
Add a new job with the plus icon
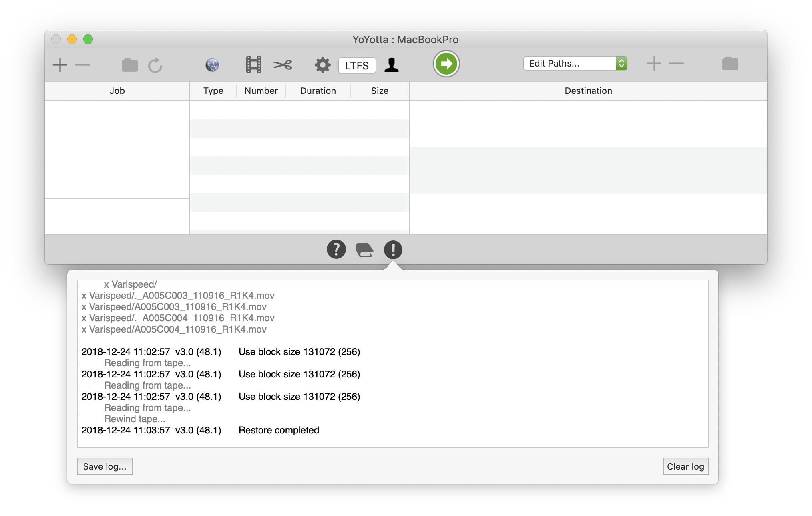[x=60, y=64]
